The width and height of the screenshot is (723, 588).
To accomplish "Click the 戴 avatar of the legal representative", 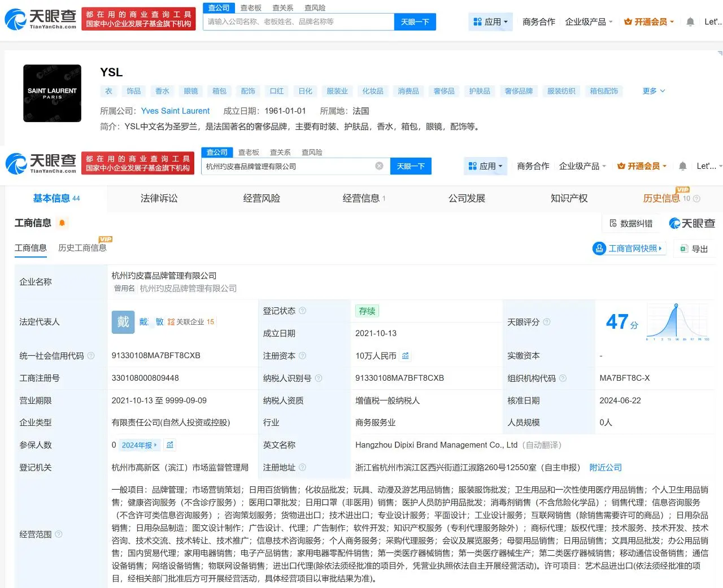I will click(x=123, y=322).
